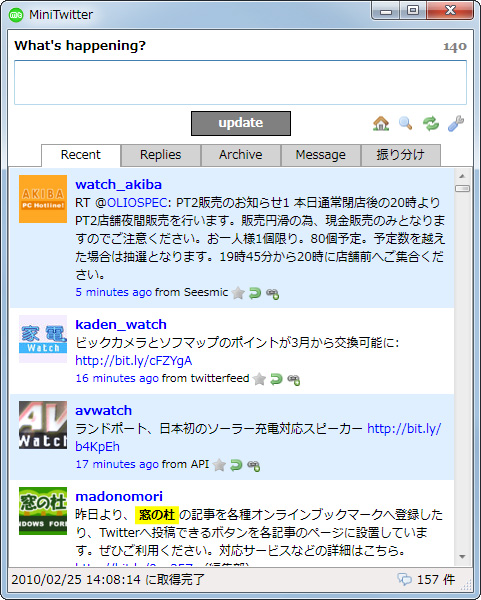Click the 5 minutes ago timestamp
Screen dimensions: 481x600
[114, 292]
